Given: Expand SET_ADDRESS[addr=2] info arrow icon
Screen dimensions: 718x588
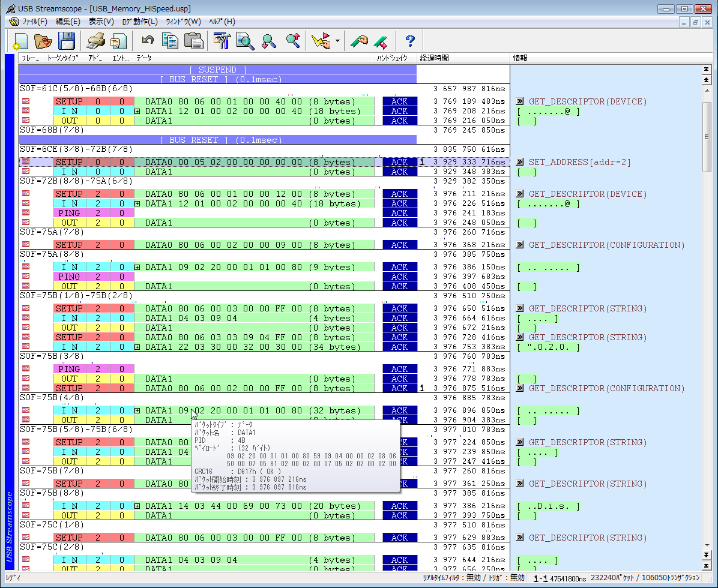Looking at the screenshot, I should tap(520, 162).
